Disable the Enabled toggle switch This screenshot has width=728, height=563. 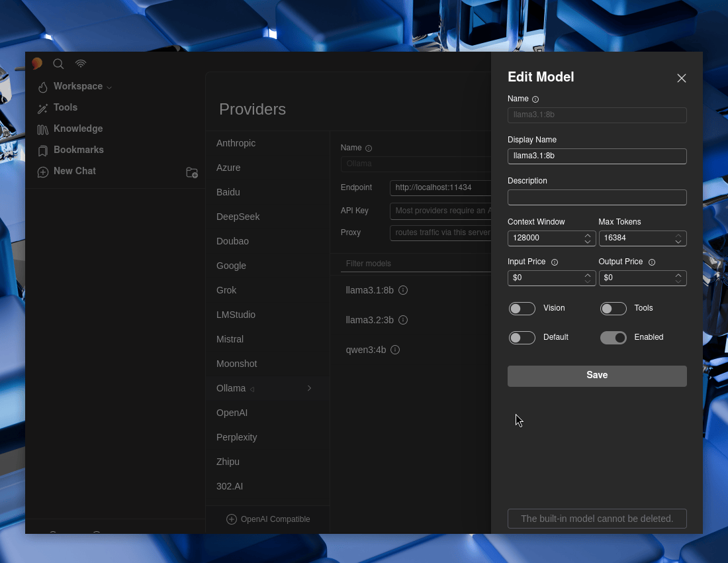[x=613, y=338]
